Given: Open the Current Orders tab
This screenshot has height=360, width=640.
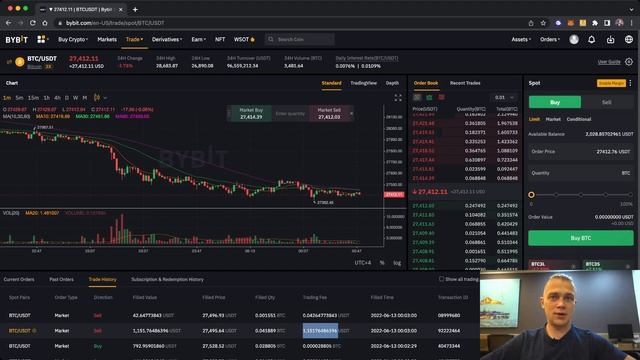Looking at the screenshot, I should [x=19, y=280].
